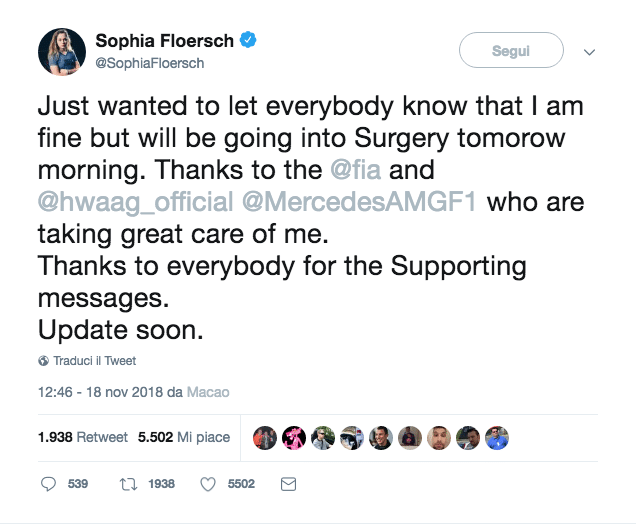Expand the tweet options chevron
Screen dimensions: 636x524
(589, 50)
